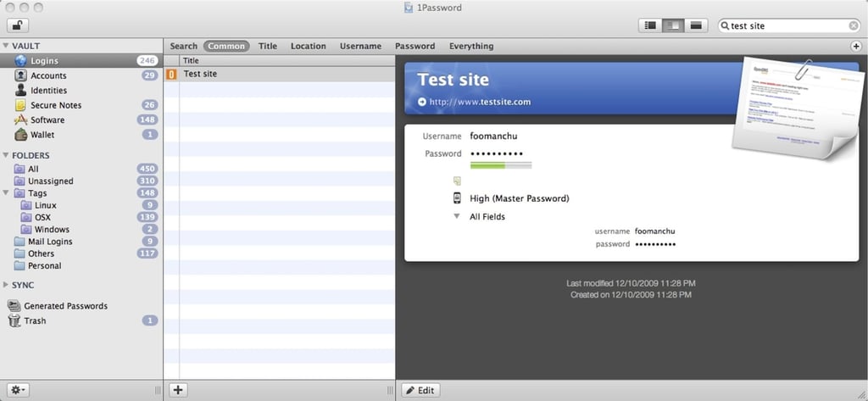Image resolution: width=868 pixels, height=401 pixels.
Task: Add search criterion with plus circle button
Action: tap(856, 47)
